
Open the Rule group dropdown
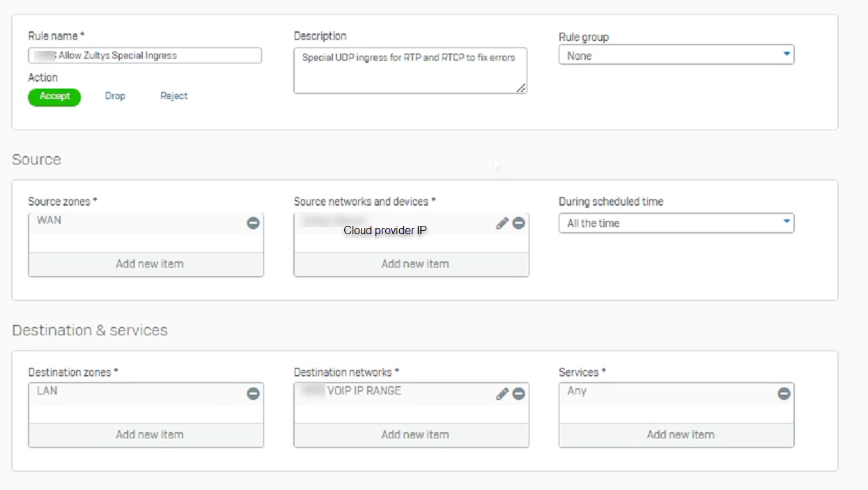(x=676, y=55)
